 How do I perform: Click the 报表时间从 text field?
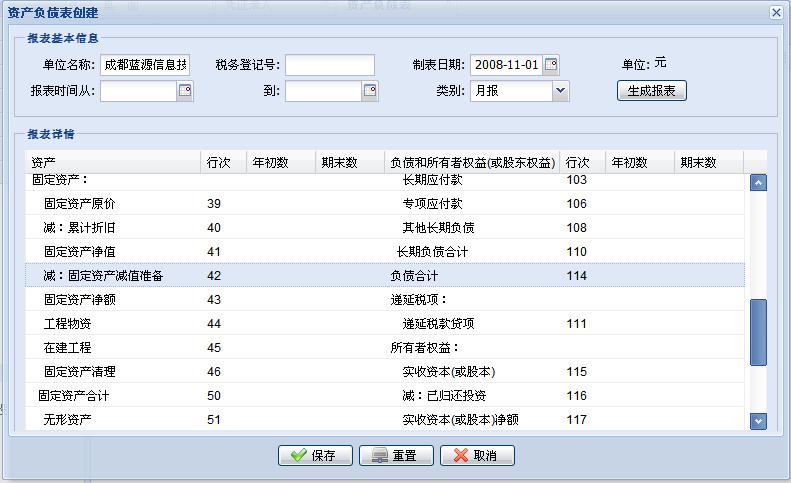pos(139,91)
